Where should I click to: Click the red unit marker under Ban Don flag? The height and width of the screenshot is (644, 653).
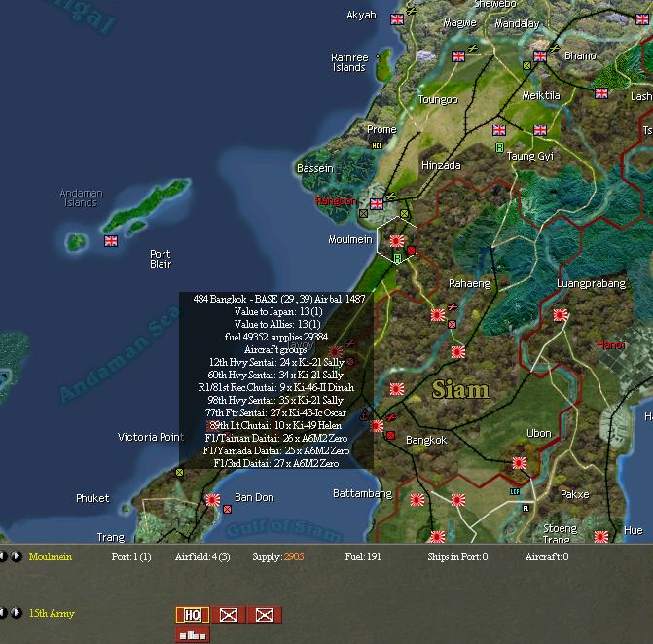(x=227, y=509)
